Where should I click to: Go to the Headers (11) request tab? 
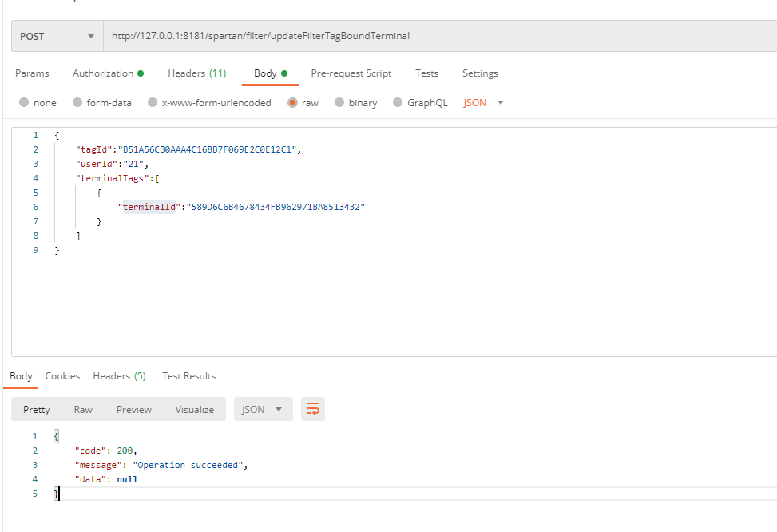(196, 73)
